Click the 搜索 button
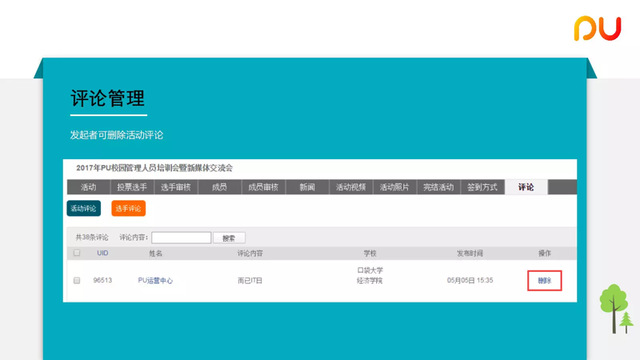Viewport: 640px width, 360px height. coord(229,238)
